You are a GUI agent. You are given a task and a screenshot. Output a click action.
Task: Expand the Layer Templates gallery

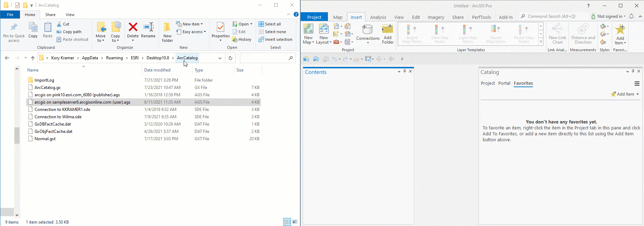point(541,42)
